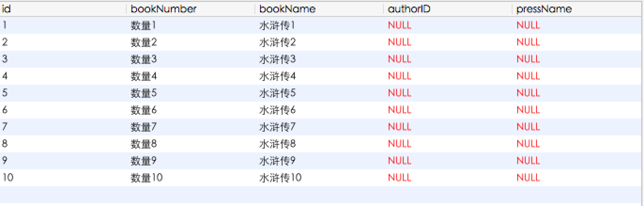Select the cell 水浒传7
The width and height of the screenshot is (644, 206).
pos(320,127)
